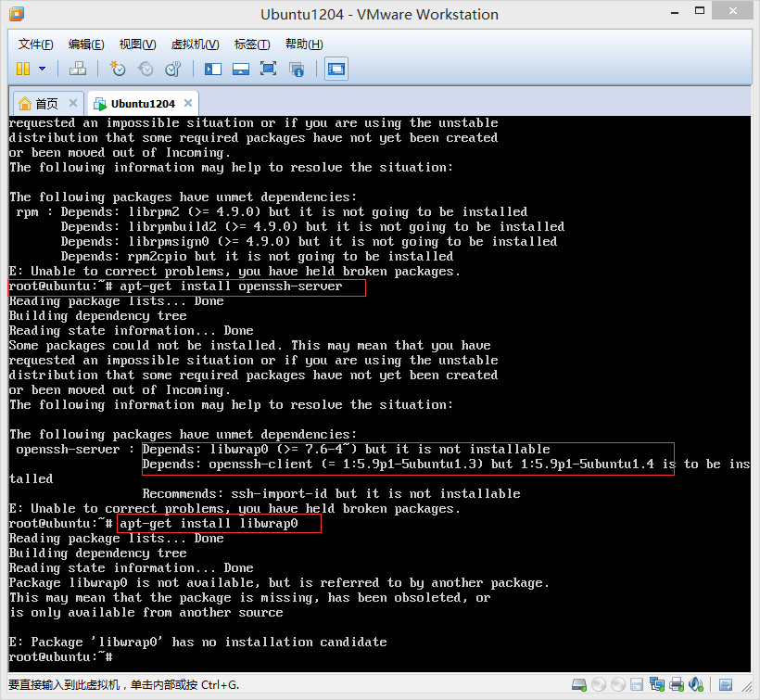The width and height of the screenshot is (760, 700).
Task: Close the VMware Workstation window
Action: (x=733, y=11)
